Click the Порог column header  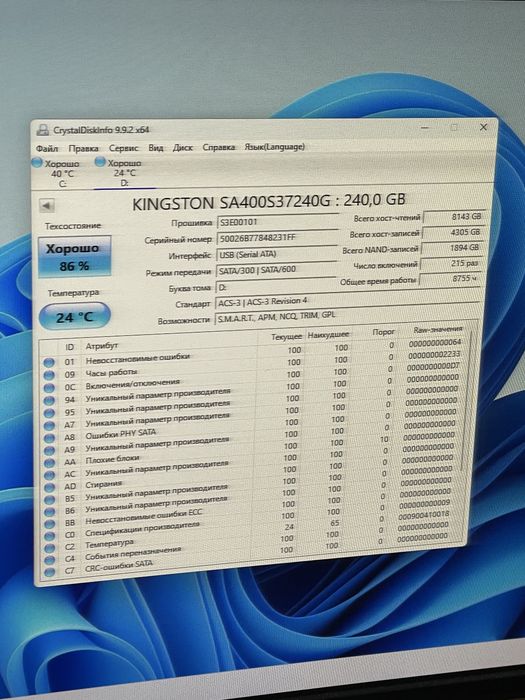click(383, 332)
